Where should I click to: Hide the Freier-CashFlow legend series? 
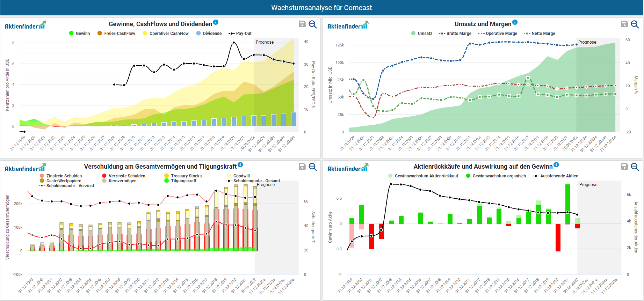(x=116, y=34)
